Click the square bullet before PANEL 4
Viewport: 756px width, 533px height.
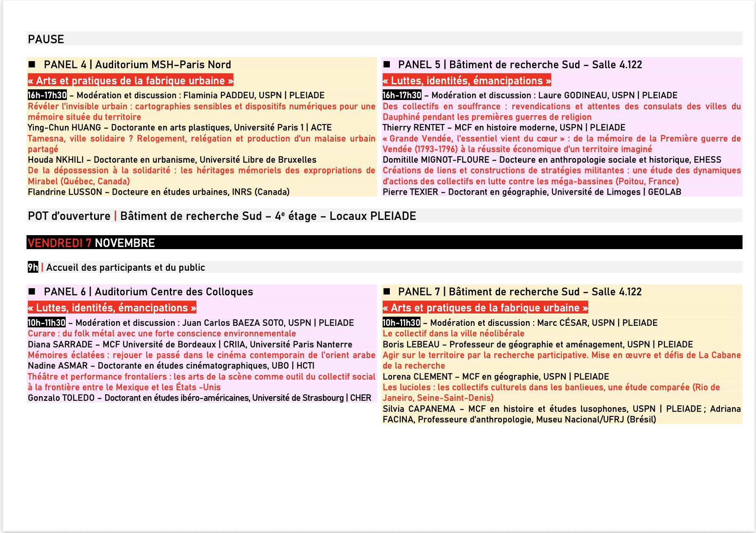32,64
